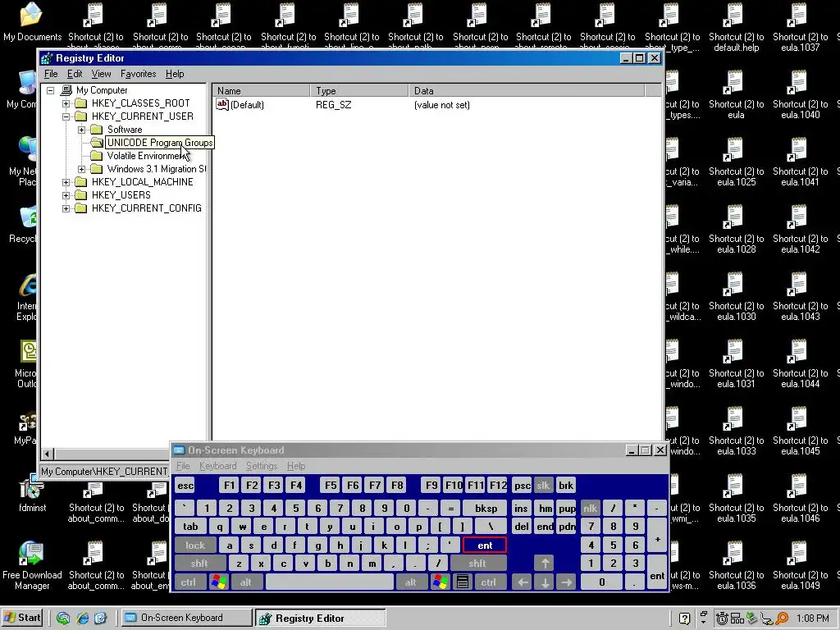Screen dimensions: 840x630
Task: Open the Registry Editor Edit menu
Action: tap(75, 74)
